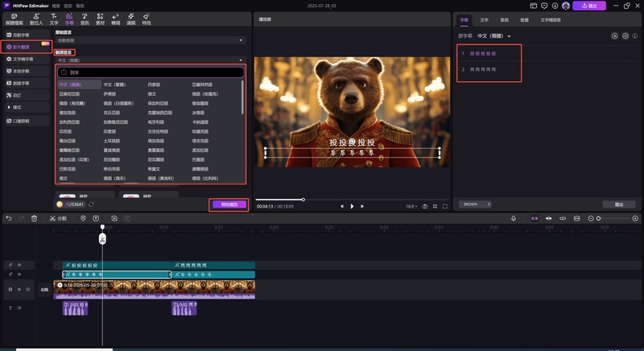Viewport: 644px width, 351px height.
Task: Expand the BROWN style chevron
Action: pyautogui.click(x=489, y=204)
